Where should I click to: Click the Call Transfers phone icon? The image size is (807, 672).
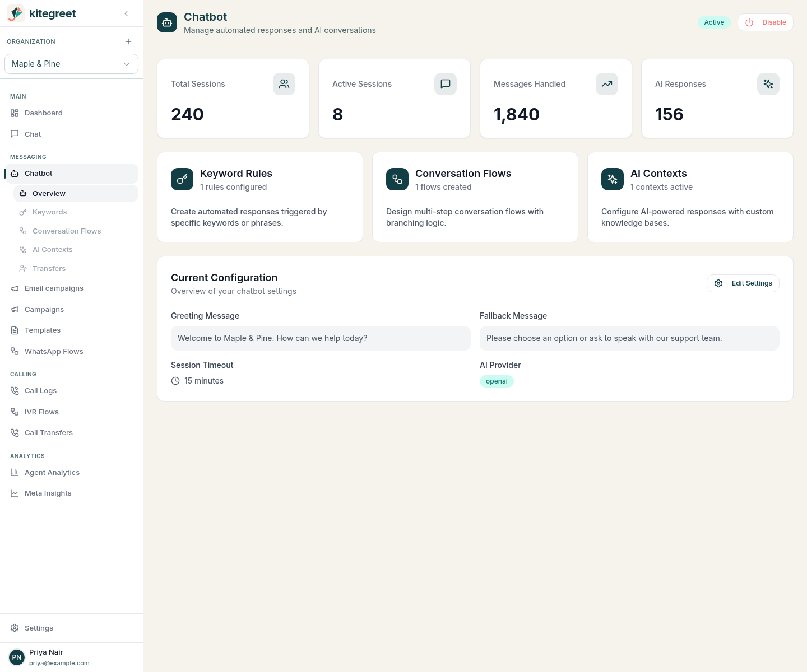pyautogui.click(x=15, y=433)
